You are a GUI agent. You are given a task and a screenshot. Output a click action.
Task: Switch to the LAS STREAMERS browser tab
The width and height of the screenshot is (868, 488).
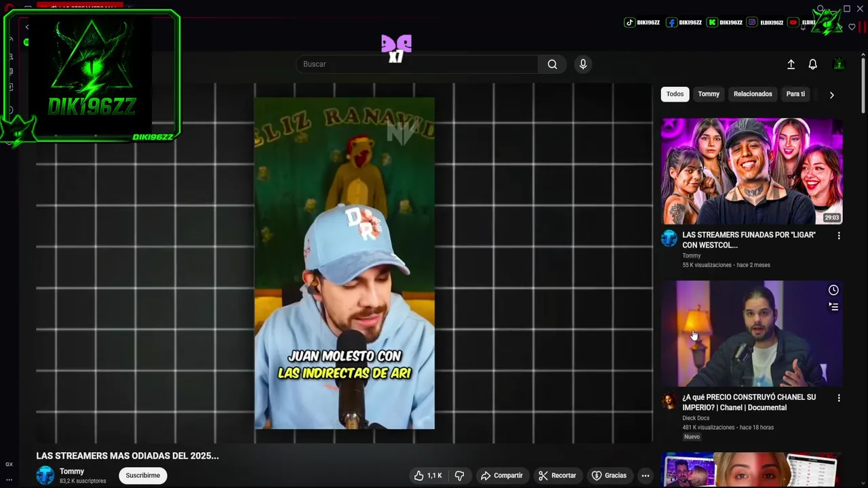80,7
